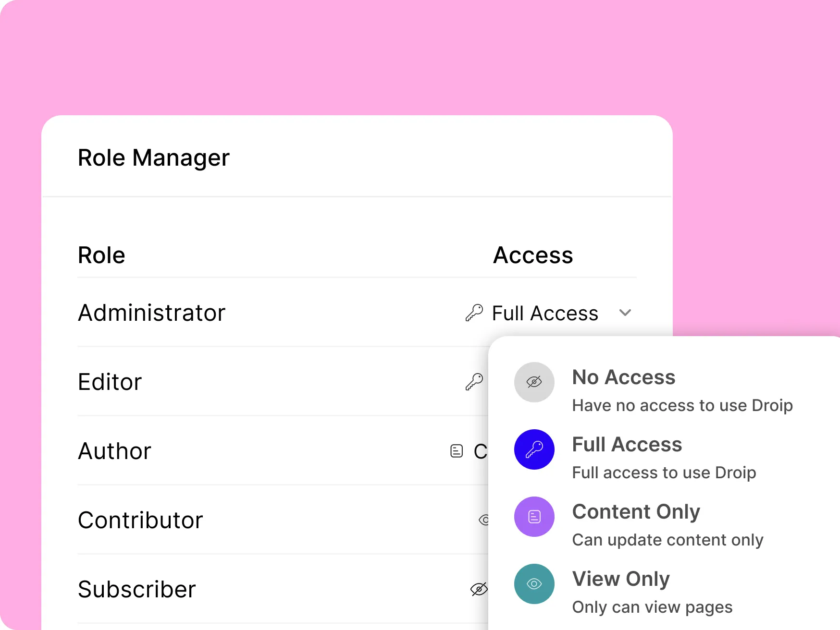
Task: Pick Content Only in the access menu
Action: 636,512
